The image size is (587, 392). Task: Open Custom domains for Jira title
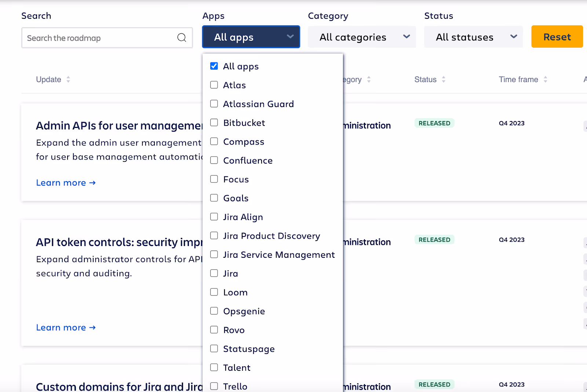click(119, 386)
